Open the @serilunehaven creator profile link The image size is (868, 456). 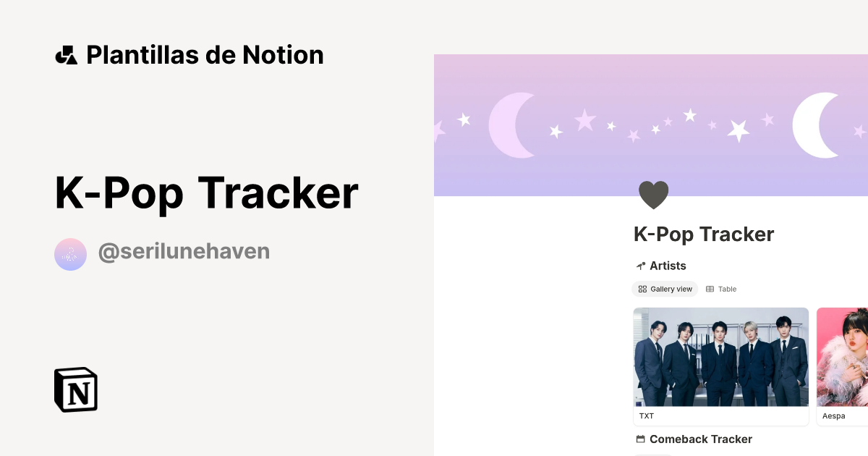pyautogui.click(x=184, y=252)
